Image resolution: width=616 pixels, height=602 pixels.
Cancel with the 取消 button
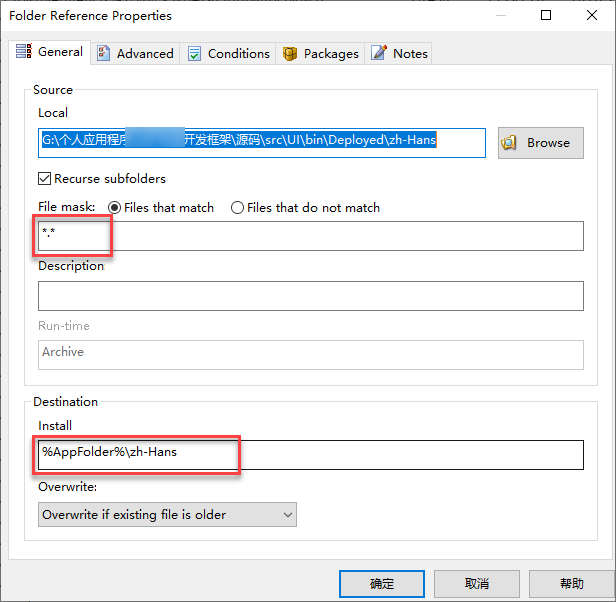pyautogui.click(x=477, y=584)
